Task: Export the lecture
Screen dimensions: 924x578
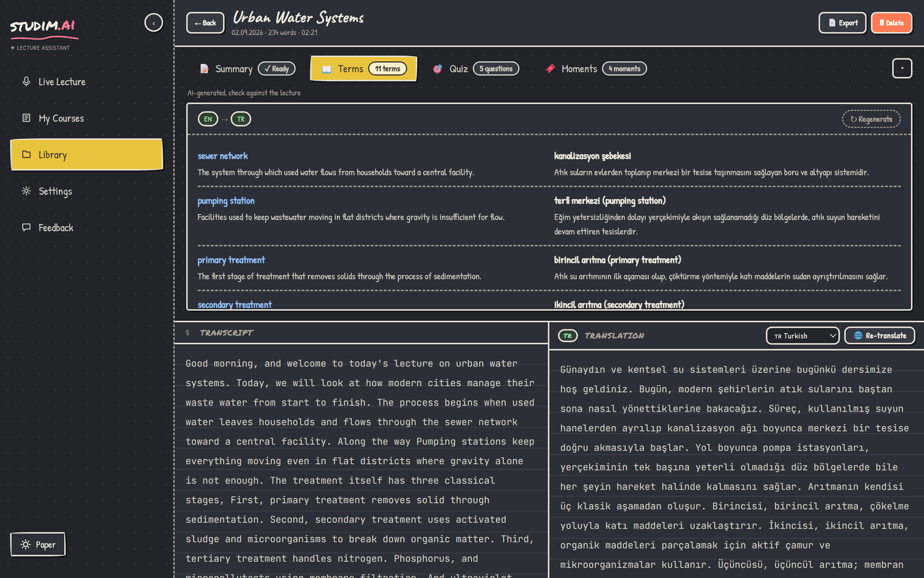Action: point(843,23)
